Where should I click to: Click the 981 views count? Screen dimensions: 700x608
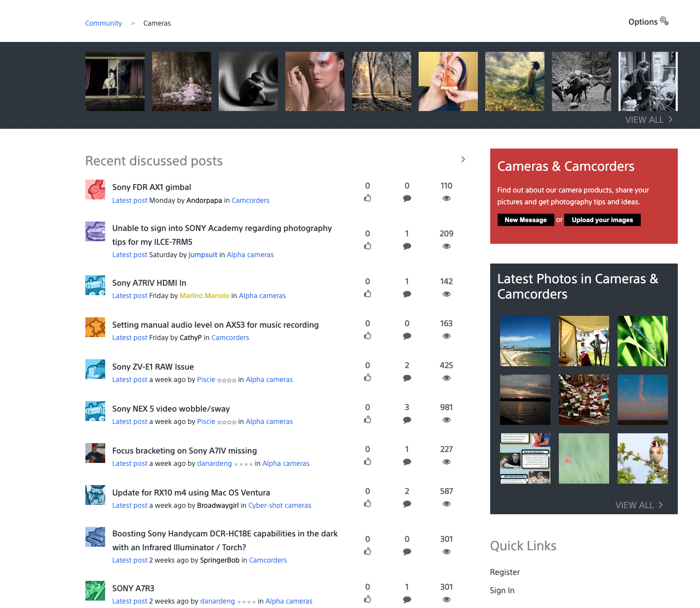(x=446, y=407)
